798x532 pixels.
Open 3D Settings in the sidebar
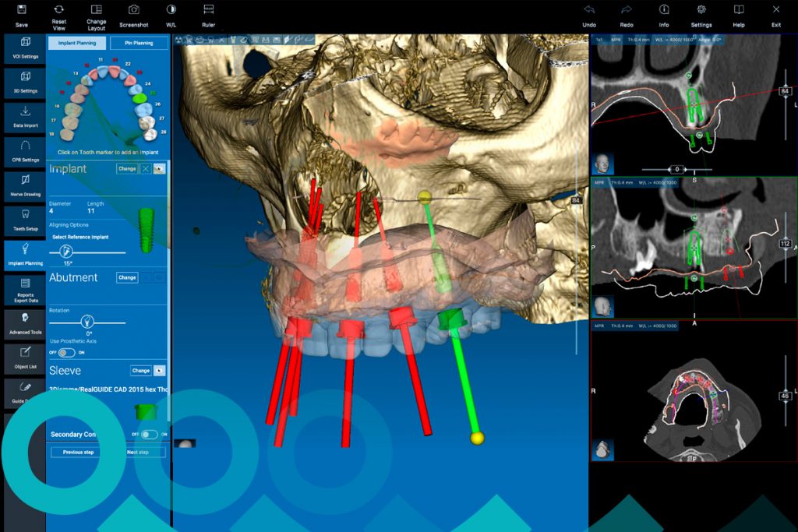coord(25,83)
